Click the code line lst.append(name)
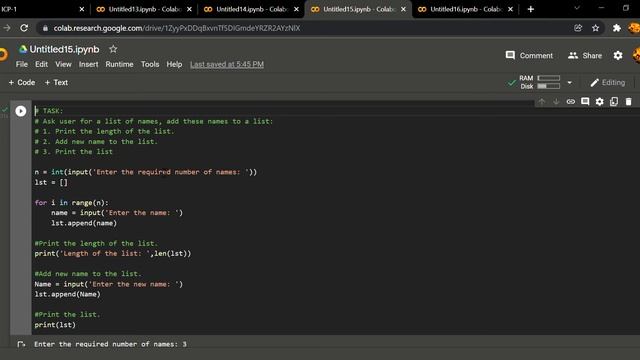 (84, 223)
